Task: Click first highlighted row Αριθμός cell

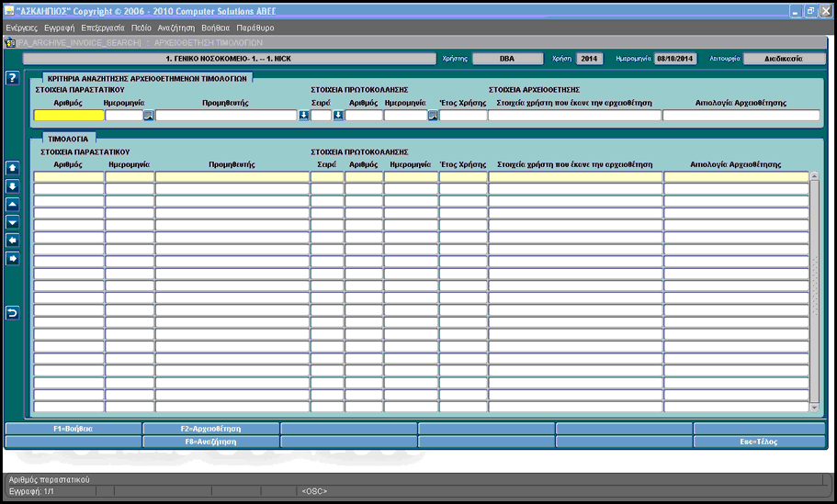Action: pyautogui.click(x=69, y=176)
